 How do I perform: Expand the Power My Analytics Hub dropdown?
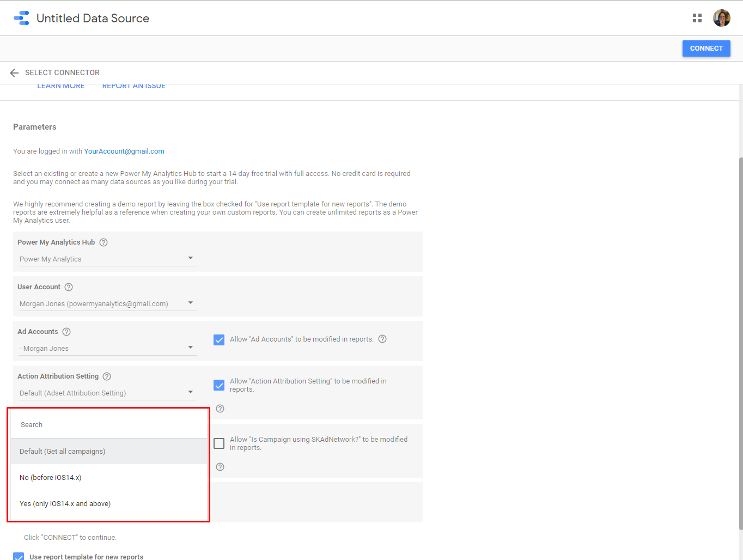107,259
